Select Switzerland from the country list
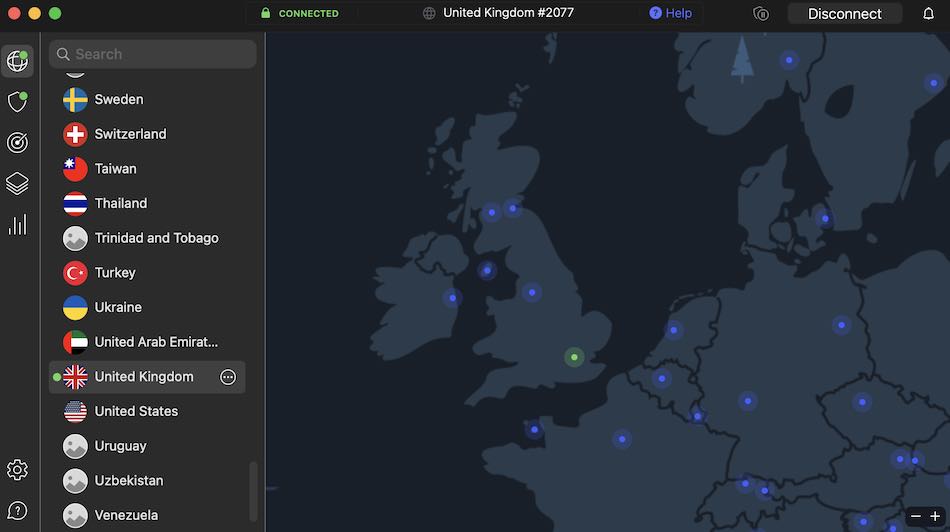The height and width of the screenshot is (532, 950). tap(147, 134)
